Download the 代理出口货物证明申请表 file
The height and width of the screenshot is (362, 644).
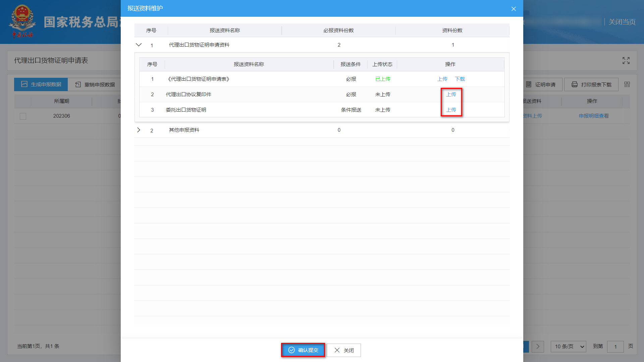click(460, 79)
